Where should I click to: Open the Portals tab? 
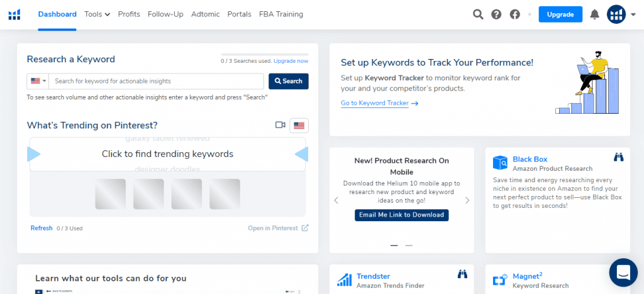240,14
